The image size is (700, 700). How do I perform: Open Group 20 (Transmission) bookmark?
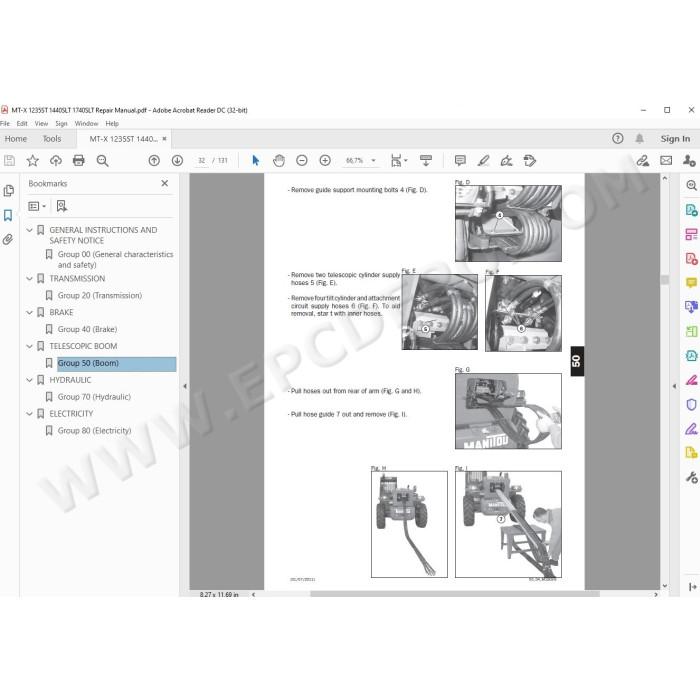100,296
